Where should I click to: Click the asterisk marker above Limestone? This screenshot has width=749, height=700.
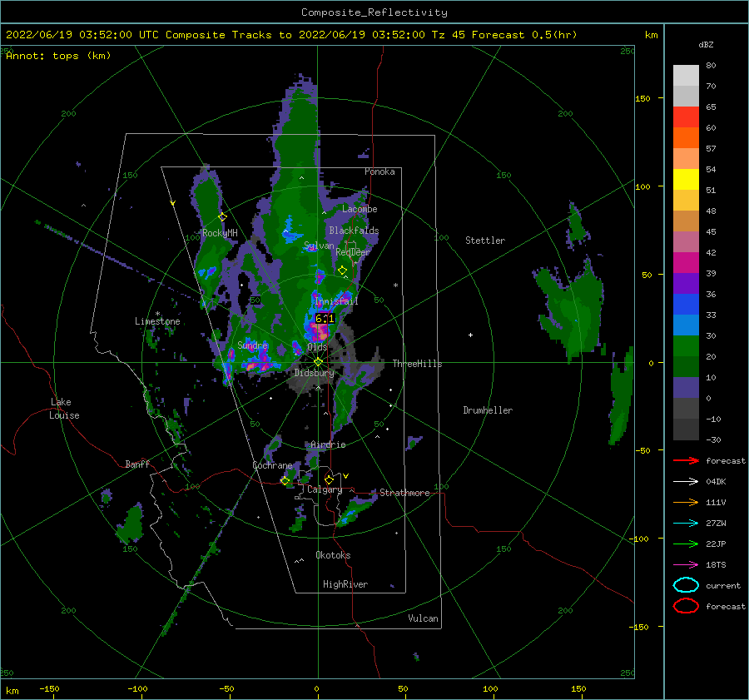pyautogui.click(x=157, y=314)
